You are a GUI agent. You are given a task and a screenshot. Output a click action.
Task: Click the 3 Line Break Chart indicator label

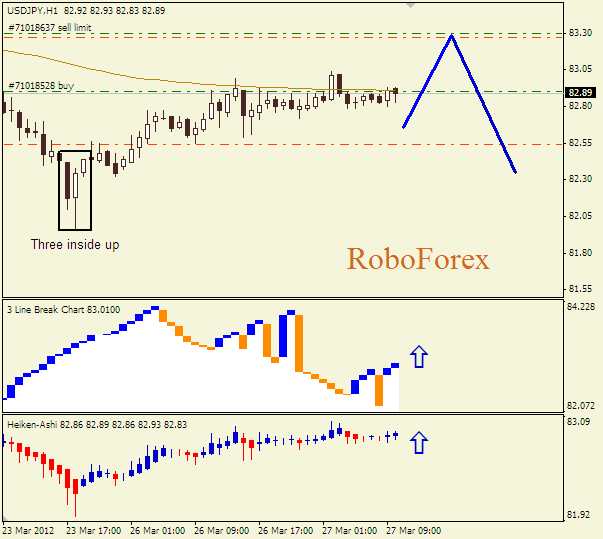click(x=64, y=310)
